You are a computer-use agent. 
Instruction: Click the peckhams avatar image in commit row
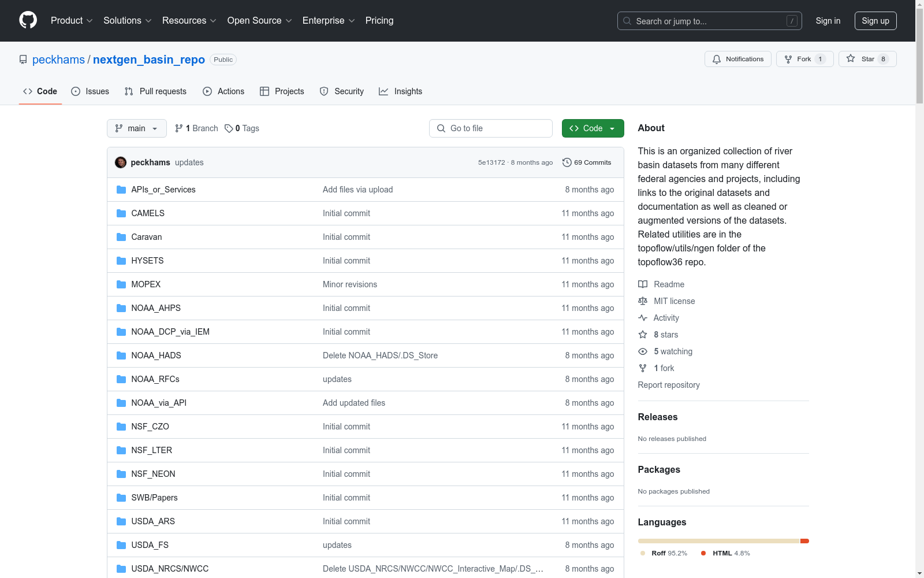(x=121, y=162)
